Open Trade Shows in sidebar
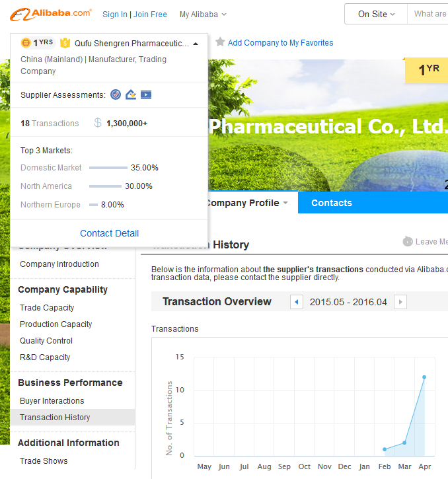448x479 pixels. (44, 461)
